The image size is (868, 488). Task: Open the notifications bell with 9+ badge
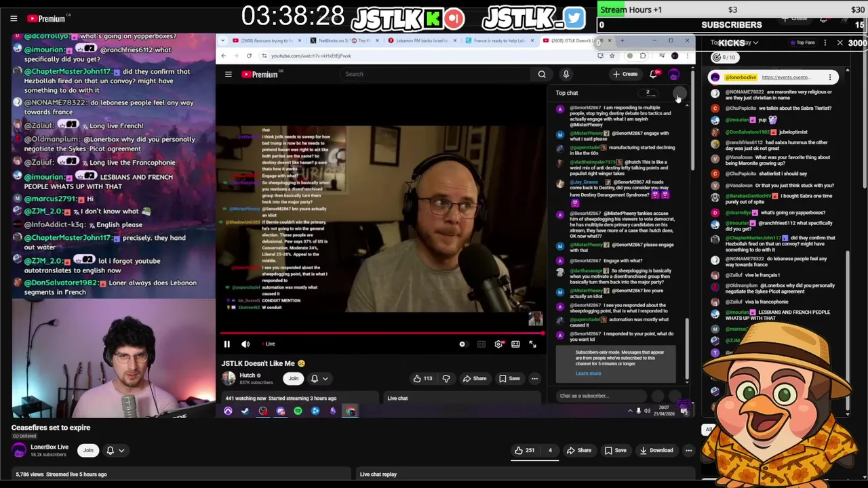(654, 75)
